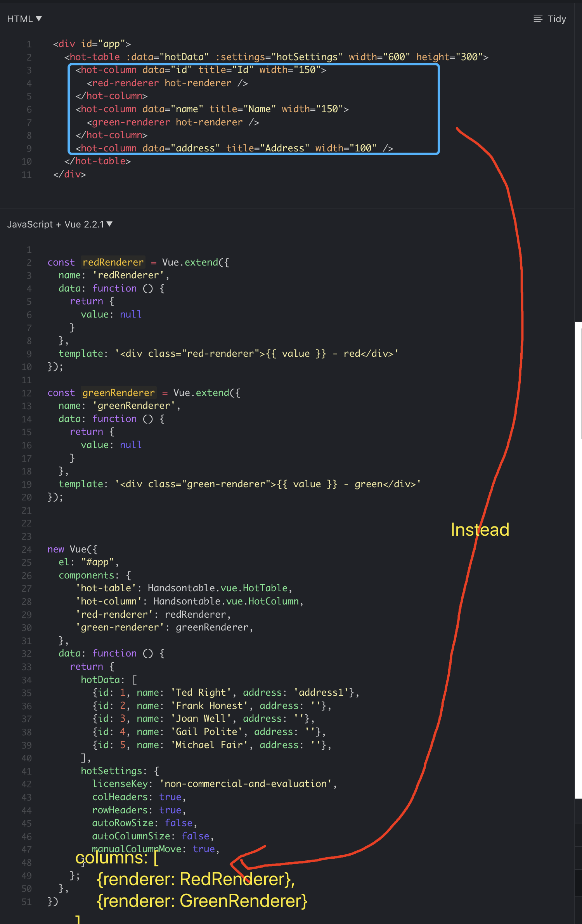The image size is (582, 924).
Task: Click 'Michael Fair' data row in JS
Action: coord(212,745)
